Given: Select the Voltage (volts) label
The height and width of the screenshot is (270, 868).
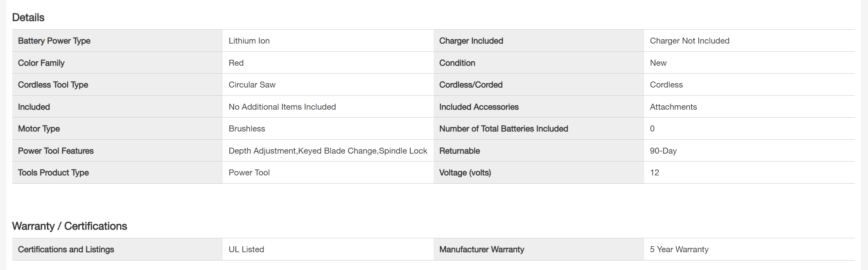Looking at the screenshot, I should tap(465, 173).
